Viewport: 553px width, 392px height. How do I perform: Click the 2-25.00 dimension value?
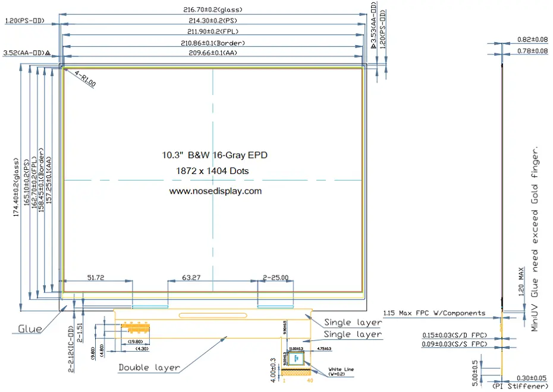pos(275,277)
